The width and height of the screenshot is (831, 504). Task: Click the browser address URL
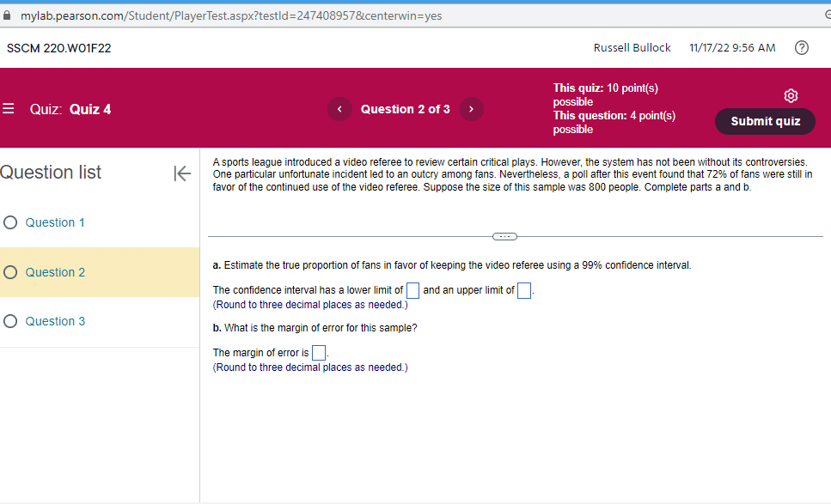click(x=231, y=15)
